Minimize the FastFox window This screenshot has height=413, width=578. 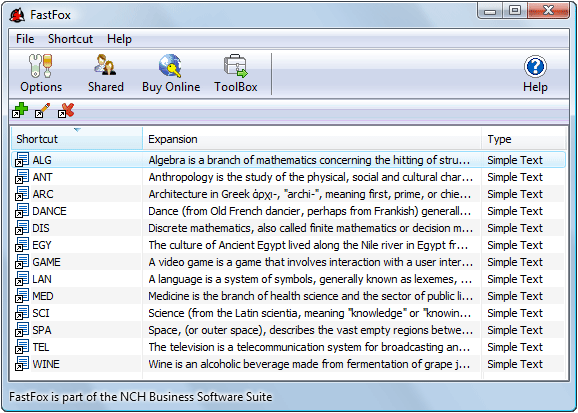pos(490,10)
